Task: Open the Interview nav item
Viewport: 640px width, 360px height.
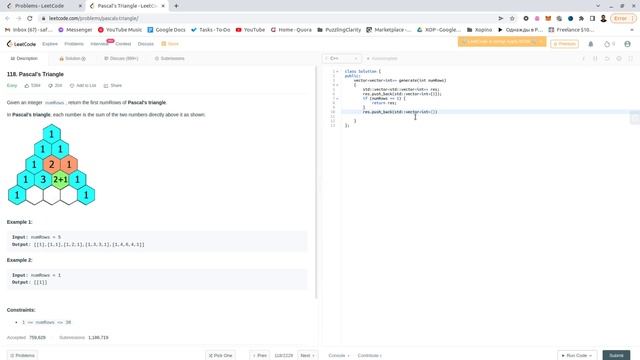Action: (x=99, y=44)
